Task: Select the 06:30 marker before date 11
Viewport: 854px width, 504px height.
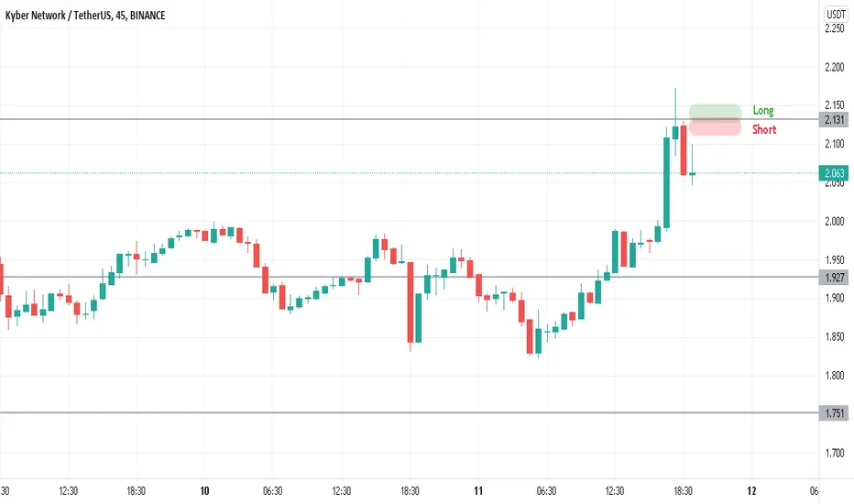Action: [x=273, y=491]
